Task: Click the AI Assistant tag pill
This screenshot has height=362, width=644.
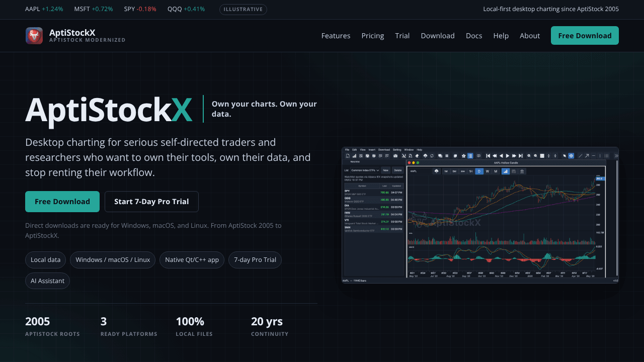Action: click(x=47, y=281)
